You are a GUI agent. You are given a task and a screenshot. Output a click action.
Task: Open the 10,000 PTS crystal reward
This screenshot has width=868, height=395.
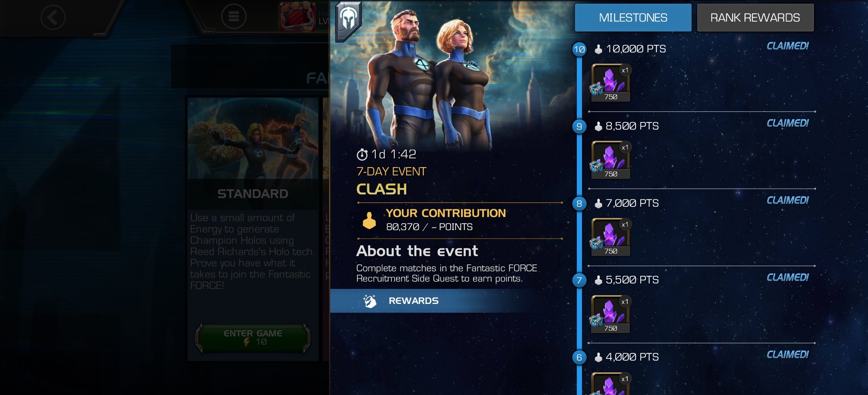click(x=610, y=83)
